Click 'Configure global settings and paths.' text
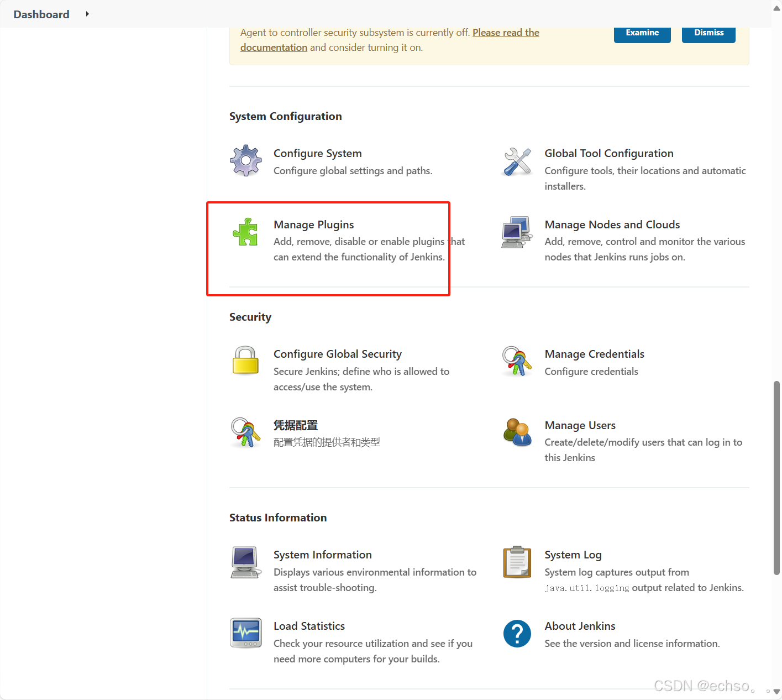782x700 pixels. coord(353,171)
